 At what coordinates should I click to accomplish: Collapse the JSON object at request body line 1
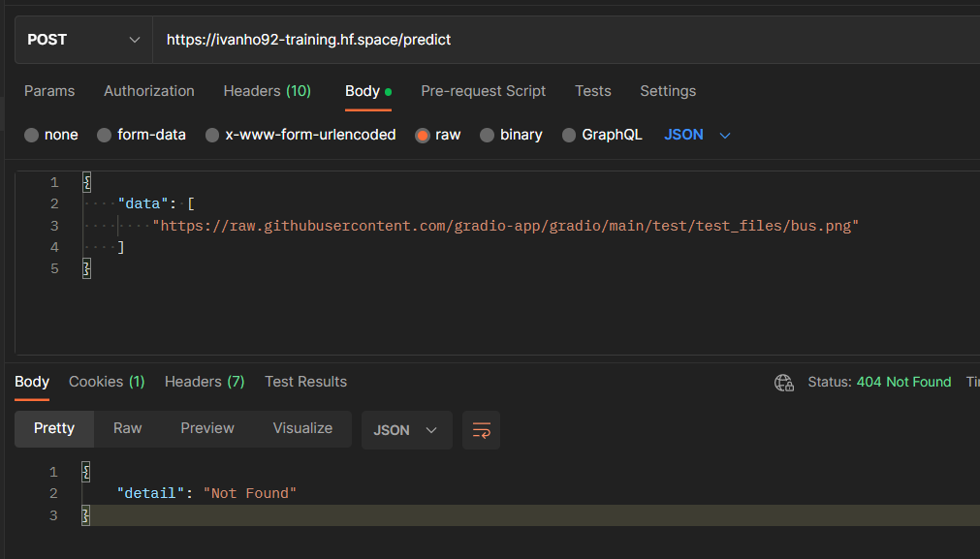[85, 181]
